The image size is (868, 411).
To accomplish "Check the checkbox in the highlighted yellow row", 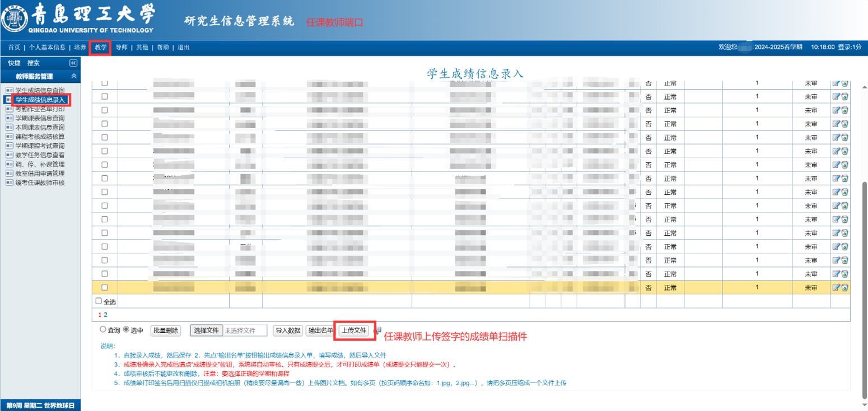I will pos(105,288).
